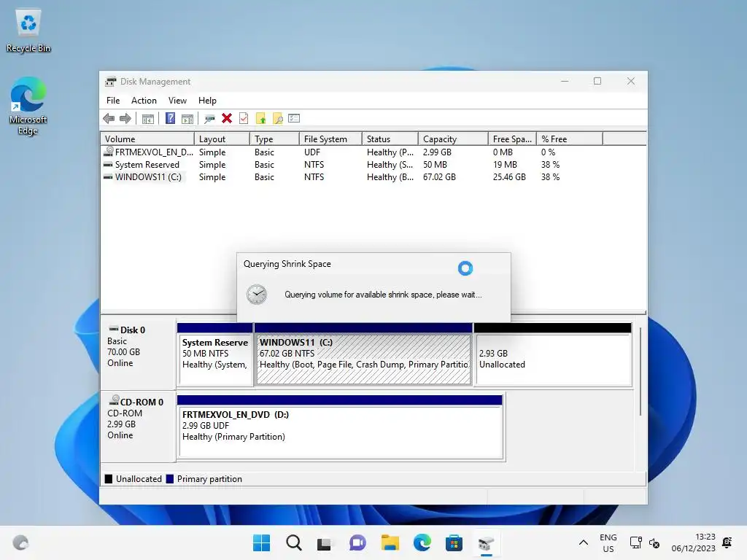Viewport: 747px width, 560px height.
Task: Click the 25.46 GB free space cell
Action: pos(509,177)
